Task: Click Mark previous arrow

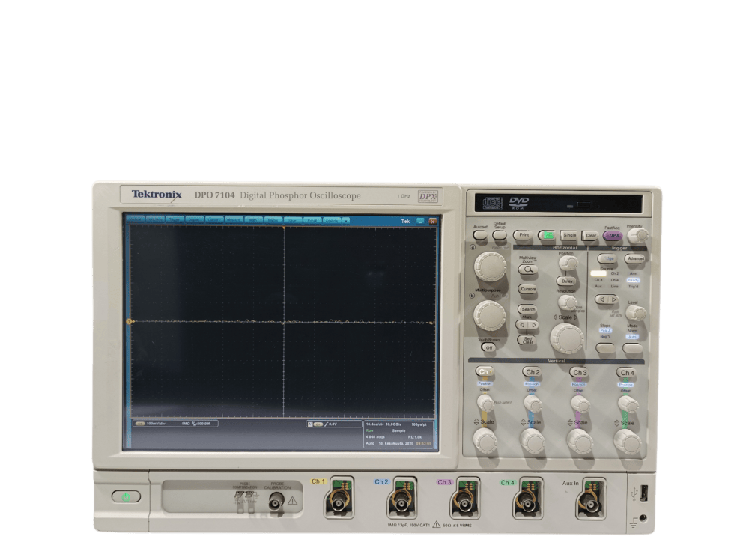Action: [x=522, y=325]
